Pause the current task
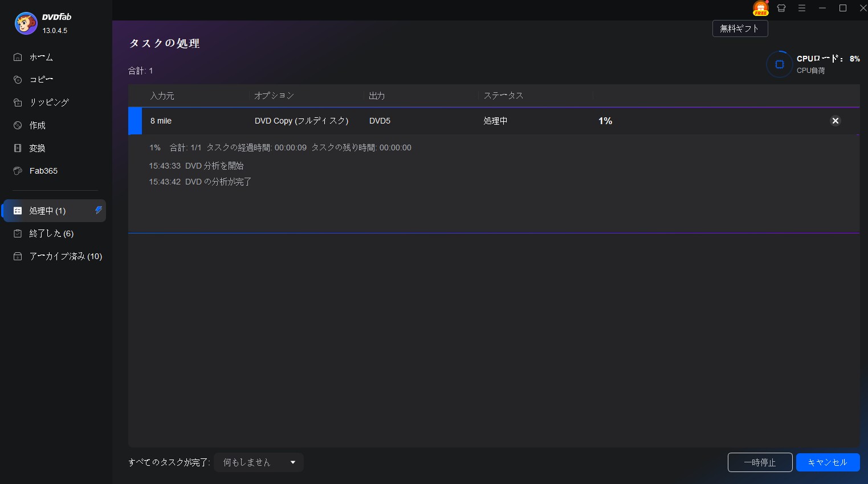868x484 pixels. click(760, 462)
